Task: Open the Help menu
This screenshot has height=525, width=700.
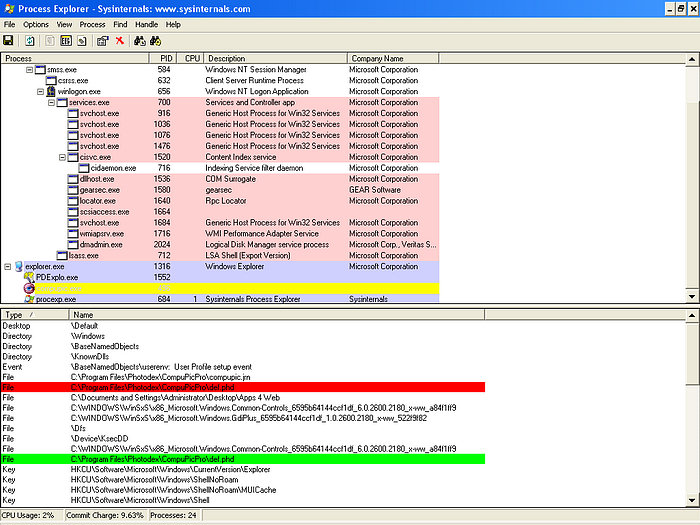Action: pos(173,25)
